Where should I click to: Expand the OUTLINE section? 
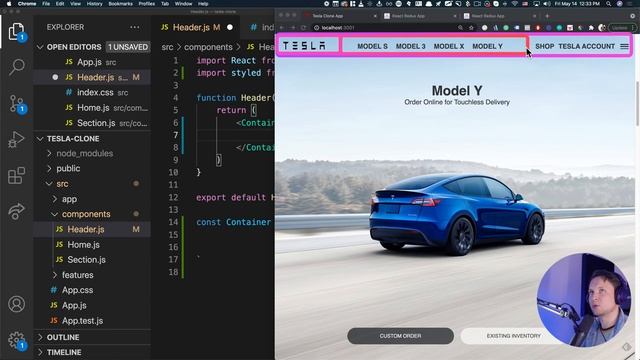pos(63,338)
